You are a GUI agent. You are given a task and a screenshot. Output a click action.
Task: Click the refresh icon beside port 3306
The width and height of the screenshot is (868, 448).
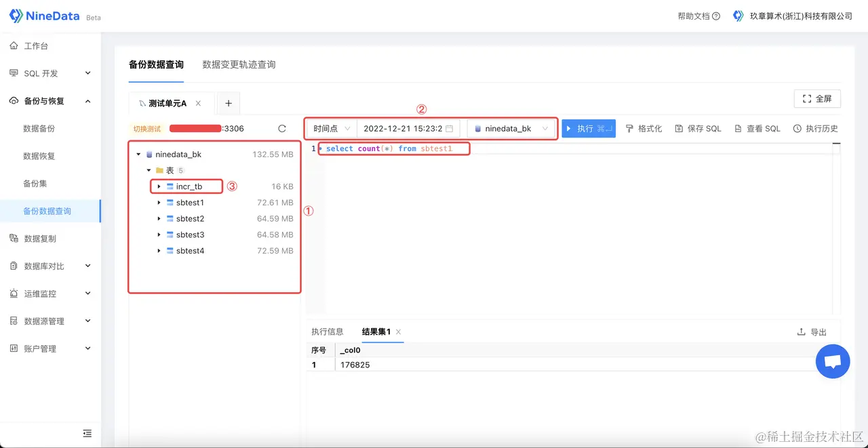tap(281, 128)
